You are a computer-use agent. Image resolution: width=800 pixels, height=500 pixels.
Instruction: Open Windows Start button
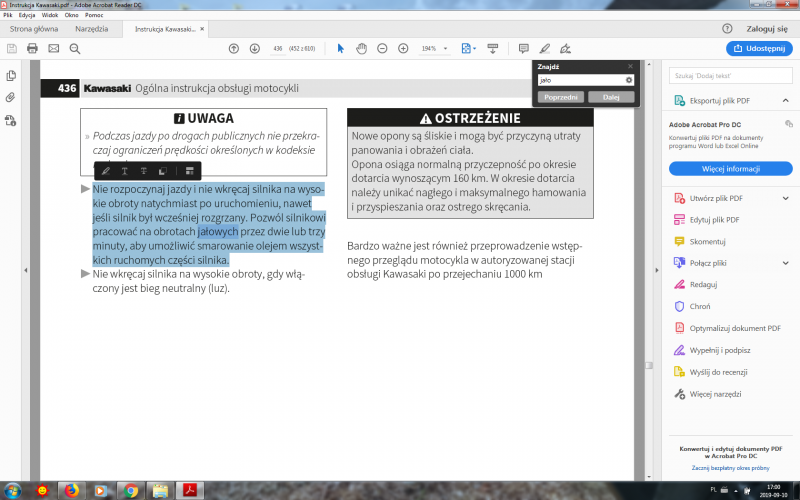[x=13, y=491]
